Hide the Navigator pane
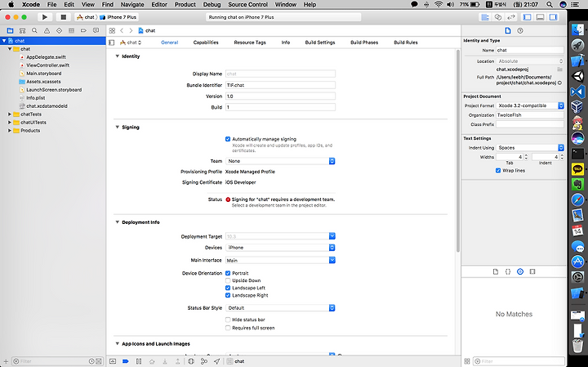Screen dimensions: 588x367 pos(528,17)
